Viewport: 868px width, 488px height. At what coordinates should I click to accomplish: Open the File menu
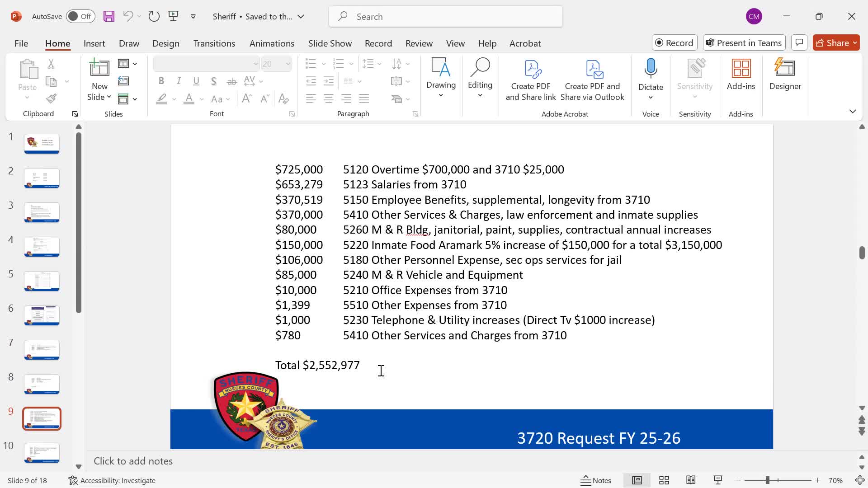coord(21,43)
